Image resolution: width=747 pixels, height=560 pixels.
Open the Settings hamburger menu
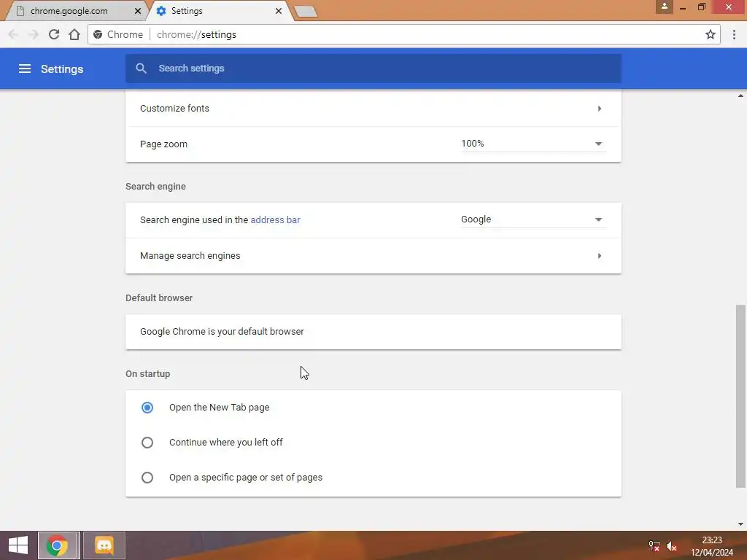25,69
